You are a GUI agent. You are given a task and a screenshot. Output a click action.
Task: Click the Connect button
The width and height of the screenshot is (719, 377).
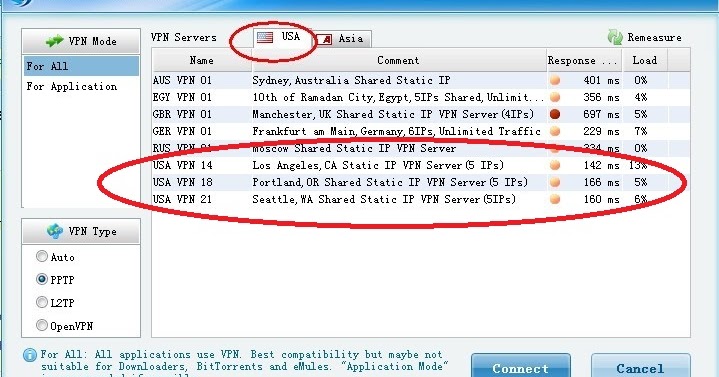tap(521, 367)
